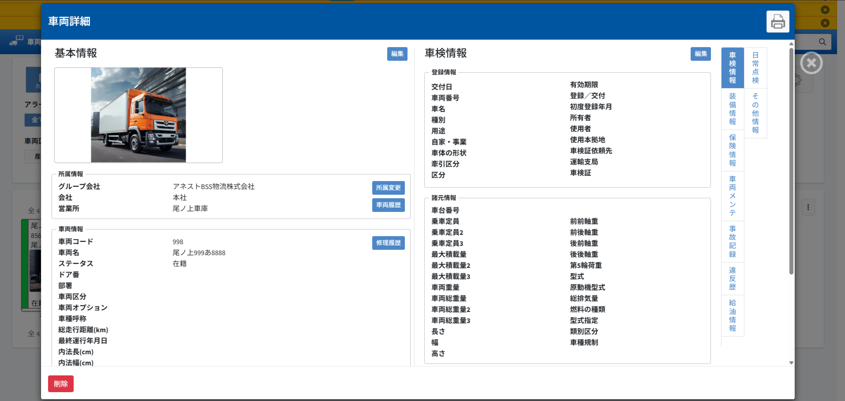Image resolution: width=845 pixels, height=401 pixels.
Task: Click the dialog's vertical scrollbar
Action: click(x=791, y=160)
